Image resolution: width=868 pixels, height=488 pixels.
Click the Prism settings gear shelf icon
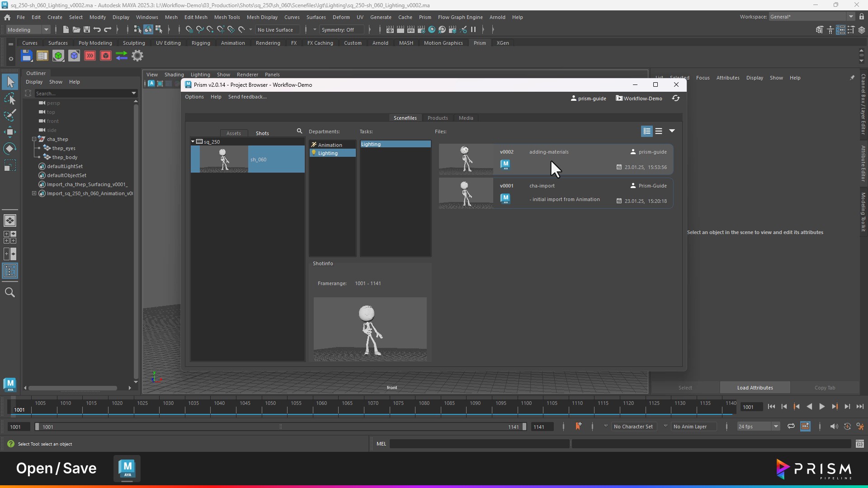[137, 56]
